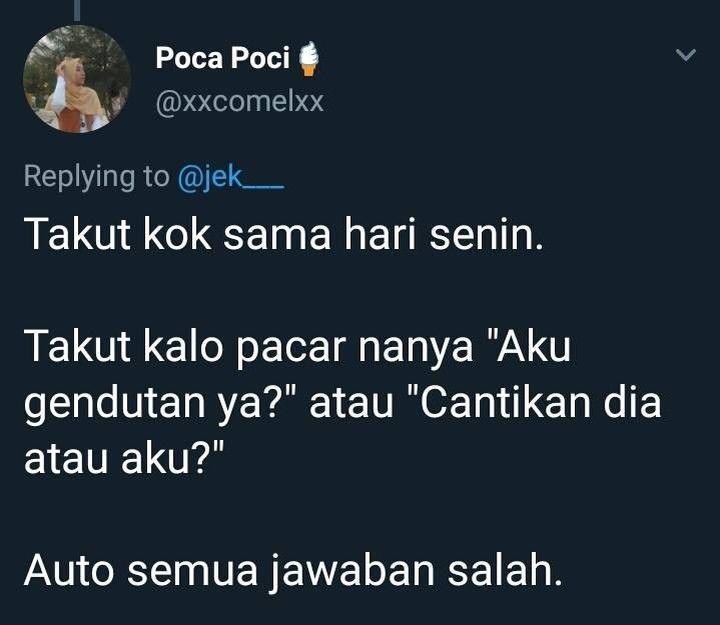
Task: Click the word "Cantikan" in the tweet
Action: [x=506, y=404]
